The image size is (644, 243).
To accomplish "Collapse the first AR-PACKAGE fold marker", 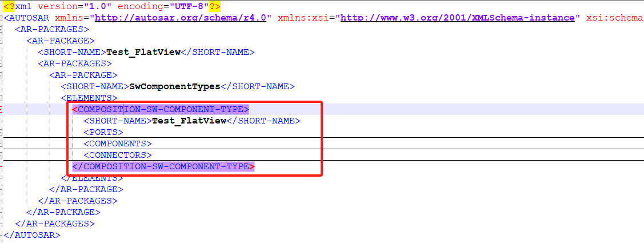I will [1, 41].
